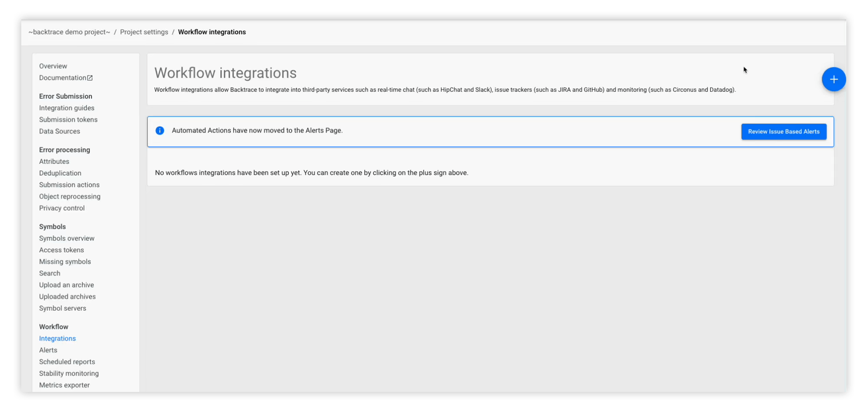Click the Error processing section heading

[64, 150]
